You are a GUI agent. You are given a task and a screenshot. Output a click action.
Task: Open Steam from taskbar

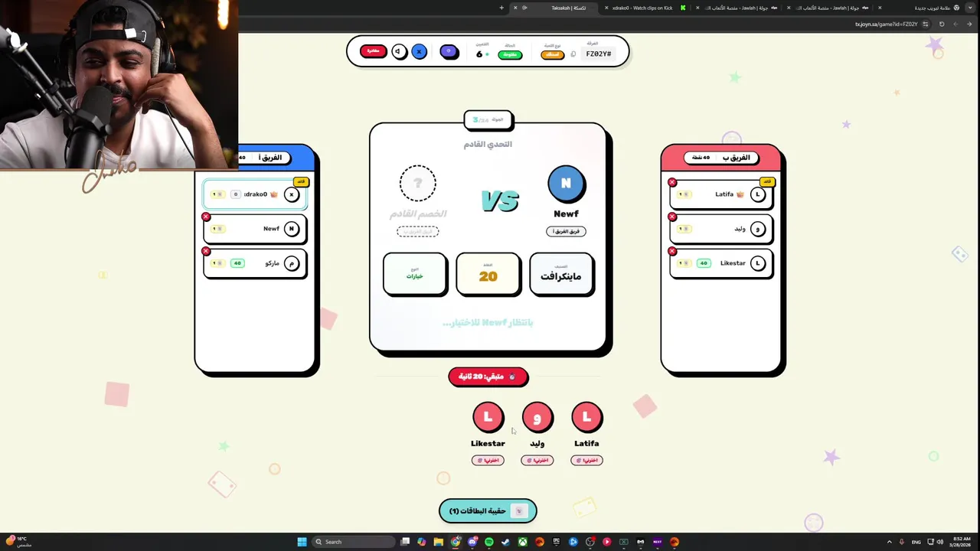506,542
